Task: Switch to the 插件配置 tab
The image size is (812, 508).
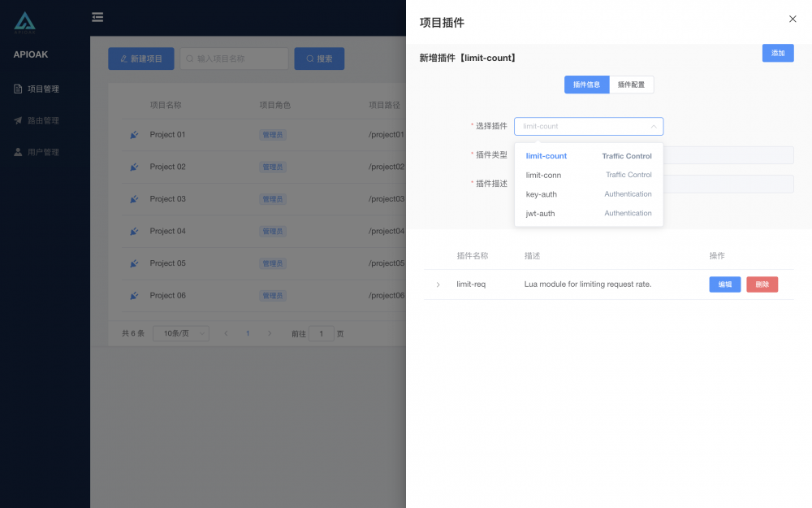Action: click(631, 84)
